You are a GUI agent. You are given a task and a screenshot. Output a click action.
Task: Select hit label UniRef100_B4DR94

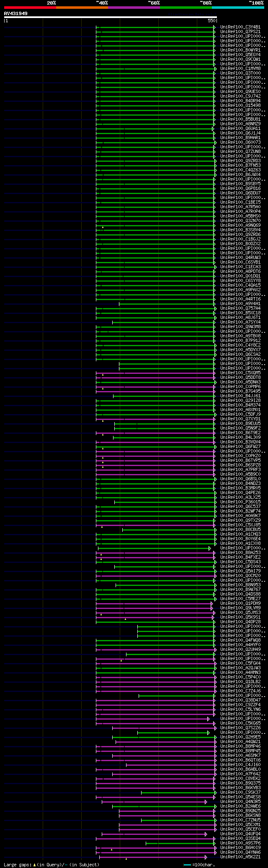pyautogui.click(x=240, y=101)
